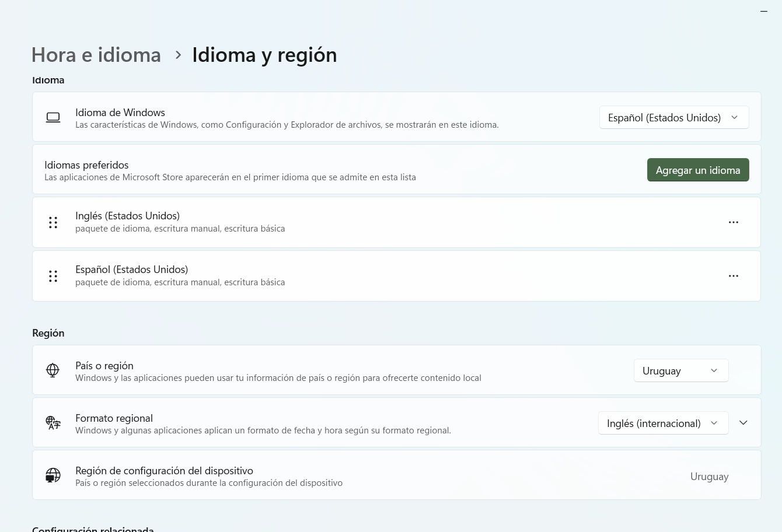Open the options menu for Español (Estados Unidos)
This screenshot has height=532, width=782.
pos(734,276)
